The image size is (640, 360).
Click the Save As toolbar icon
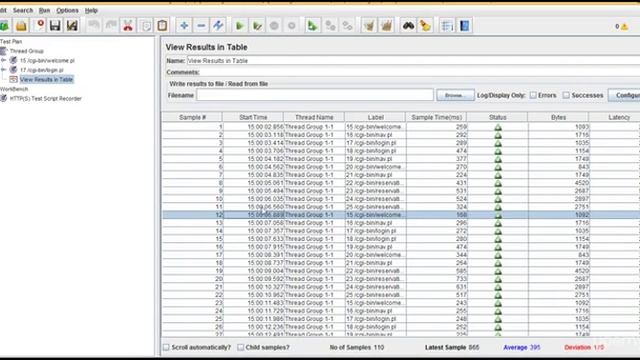[72, 26]
